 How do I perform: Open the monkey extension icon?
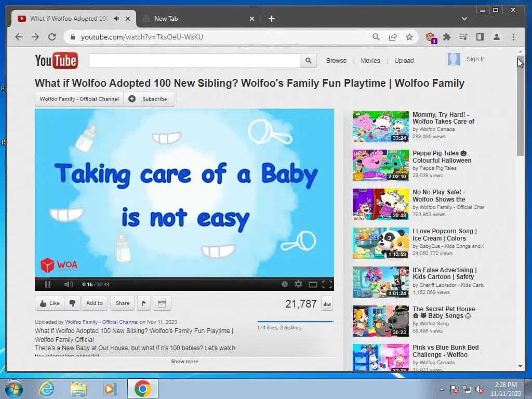tap(431, 37)
